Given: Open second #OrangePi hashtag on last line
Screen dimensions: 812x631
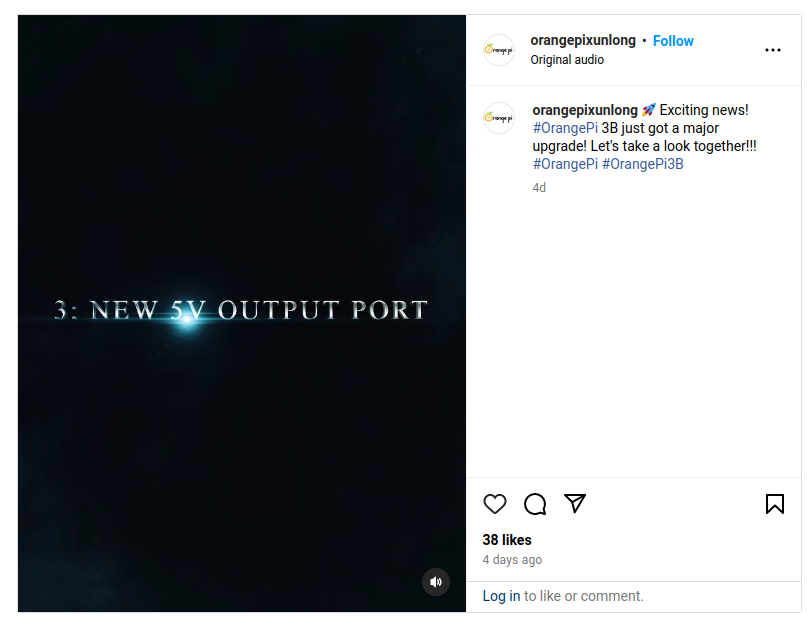Looking at the screenshot, I should coord(565,164).
